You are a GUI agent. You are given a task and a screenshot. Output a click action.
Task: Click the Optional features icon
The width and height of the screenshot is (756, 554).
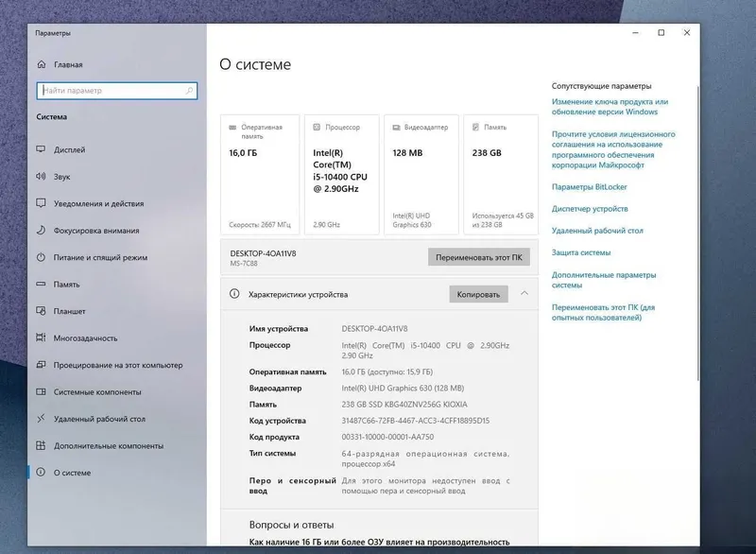[x=41, y=445]
